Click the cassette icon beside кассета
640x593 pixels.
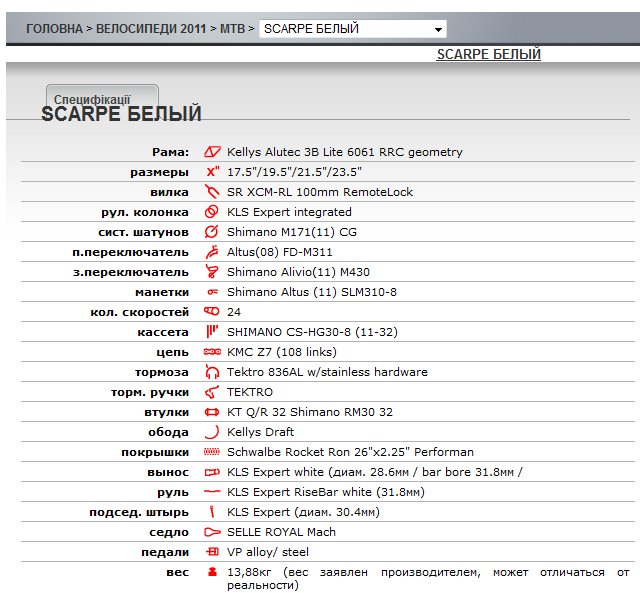pos(211,332)
